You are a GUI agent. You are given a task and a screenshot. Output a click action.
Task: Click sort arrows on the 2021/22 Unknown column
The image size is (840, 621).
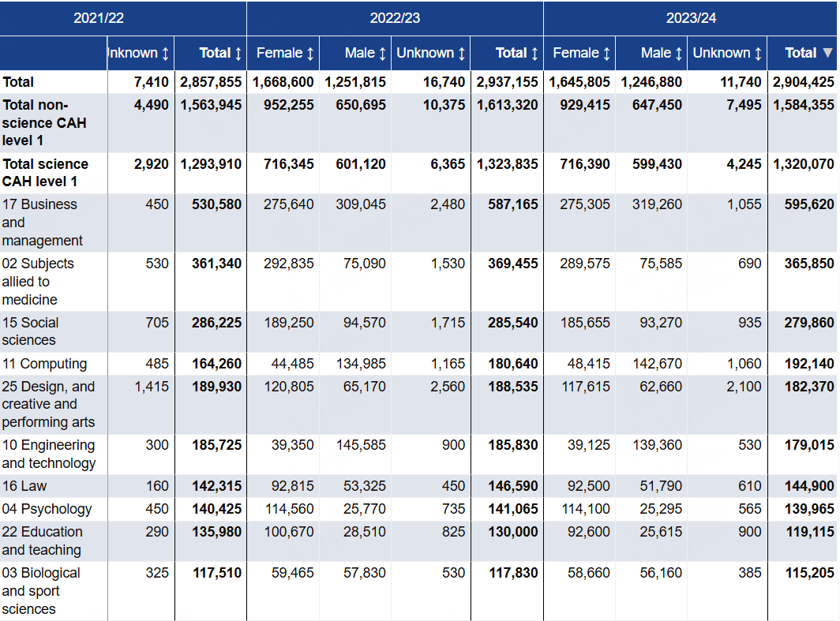[165, 54]
